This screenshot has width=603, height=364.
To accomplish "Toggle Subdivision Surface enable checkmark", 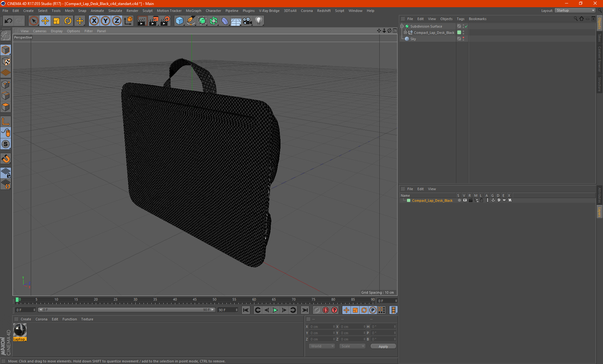I will point(466,26).
